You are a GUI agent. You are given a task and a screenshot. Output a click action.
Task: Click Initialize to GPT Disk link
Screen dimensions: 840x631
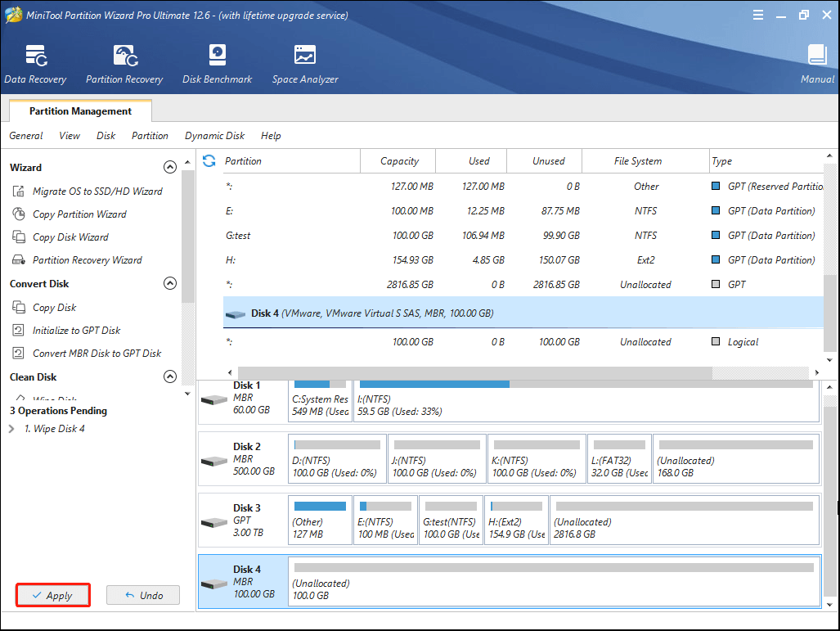coord(77,331)
